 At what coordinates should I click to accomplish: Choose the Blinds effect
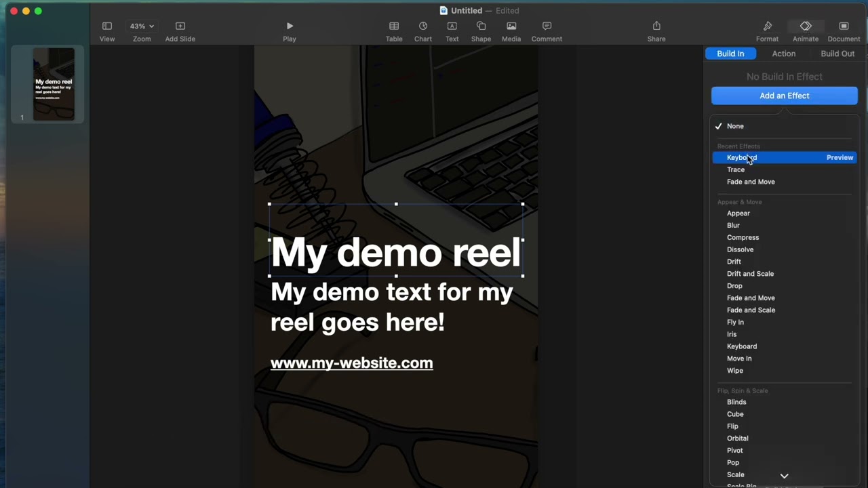click(x=736, y=402)
